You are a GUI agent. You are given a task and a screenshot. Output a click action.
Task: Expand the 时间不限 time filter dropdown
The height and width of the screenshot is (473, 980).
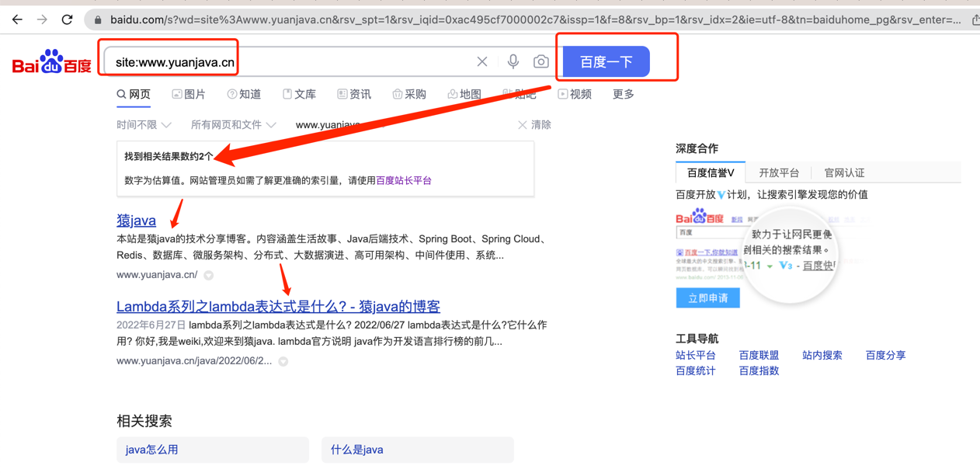[144, 124]
